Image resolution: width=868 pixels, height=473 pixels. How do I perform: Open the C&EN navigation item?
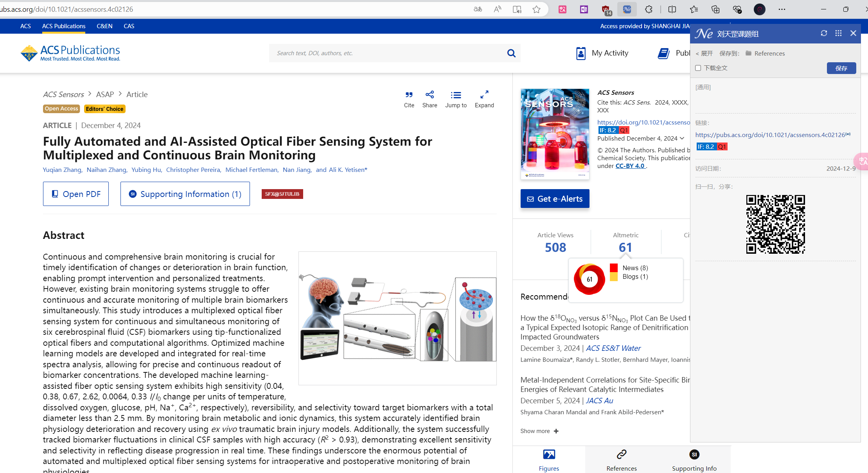[104, 26]
